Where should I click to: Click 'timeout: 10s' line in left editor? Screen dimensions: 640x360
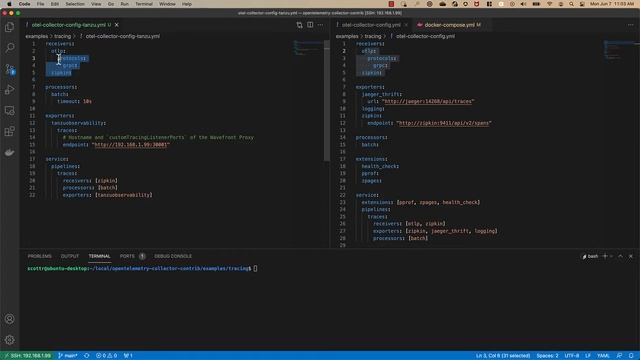[74, 101]
